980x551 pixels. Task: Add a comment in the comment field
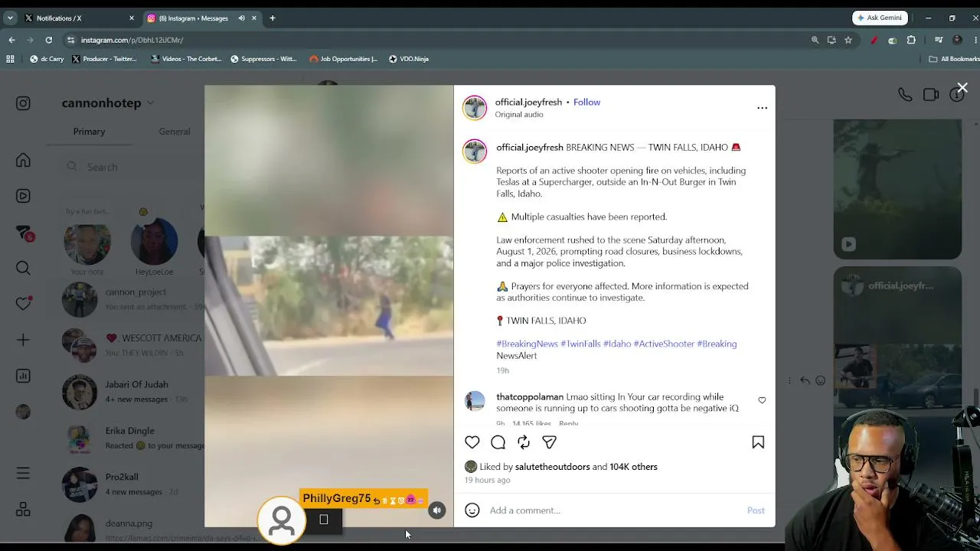[x=614, y=510]
